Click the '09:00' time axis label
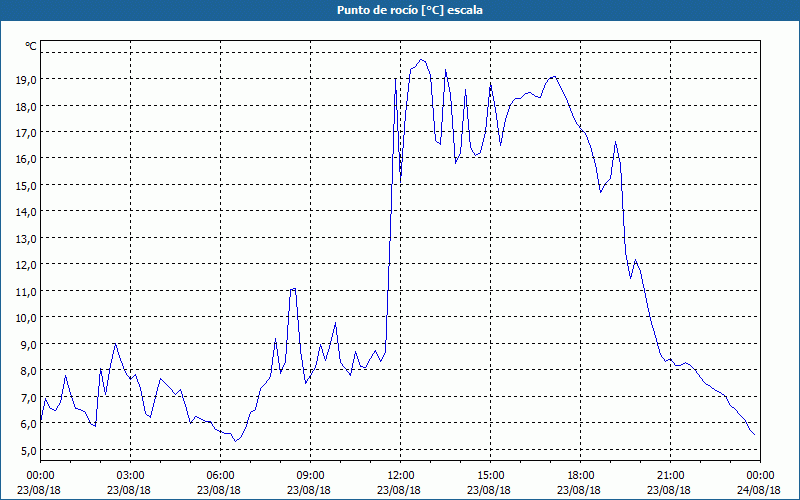Image resolution: width=800 pixels, height=500 pixels. [310, 476]
